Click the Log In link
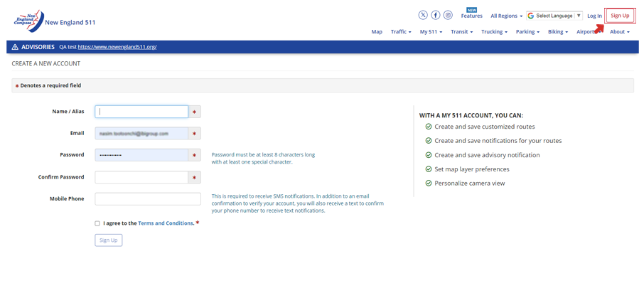Image resolution: width=644 pixels, height=308 pixels. (594, 16)
